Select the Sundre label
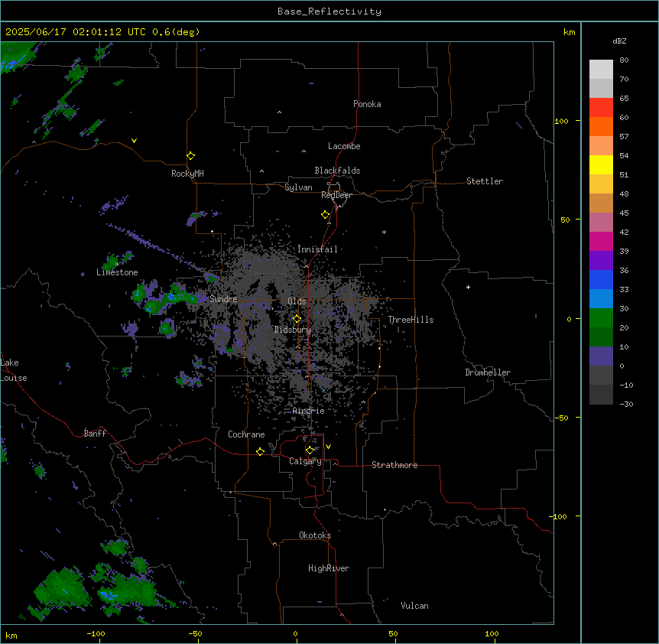Screen dimensions: 659x644 click(x=223, y=299)
